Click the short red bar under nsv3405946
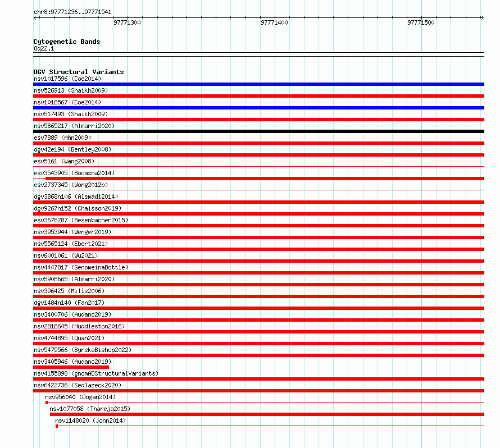 71,367
